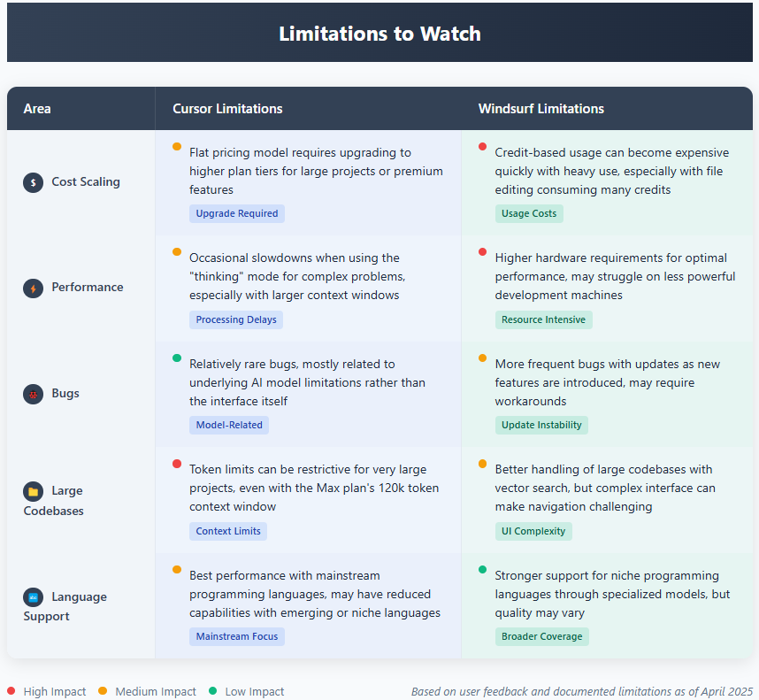Click the lightning bolt icon beside Performance
This screenshot has height=700, width=759.
pyautogui.click(x=33, y=288)
